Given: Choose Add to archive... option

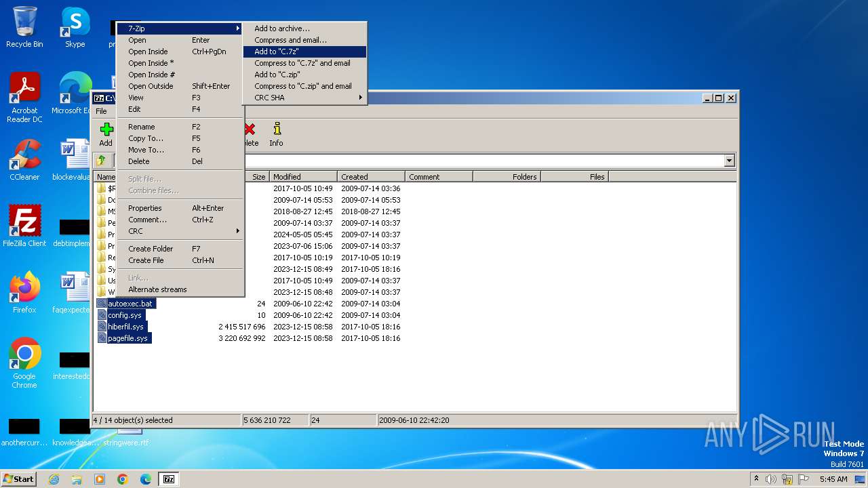Looking at the screenshot, I should click(x=304, y=28).
